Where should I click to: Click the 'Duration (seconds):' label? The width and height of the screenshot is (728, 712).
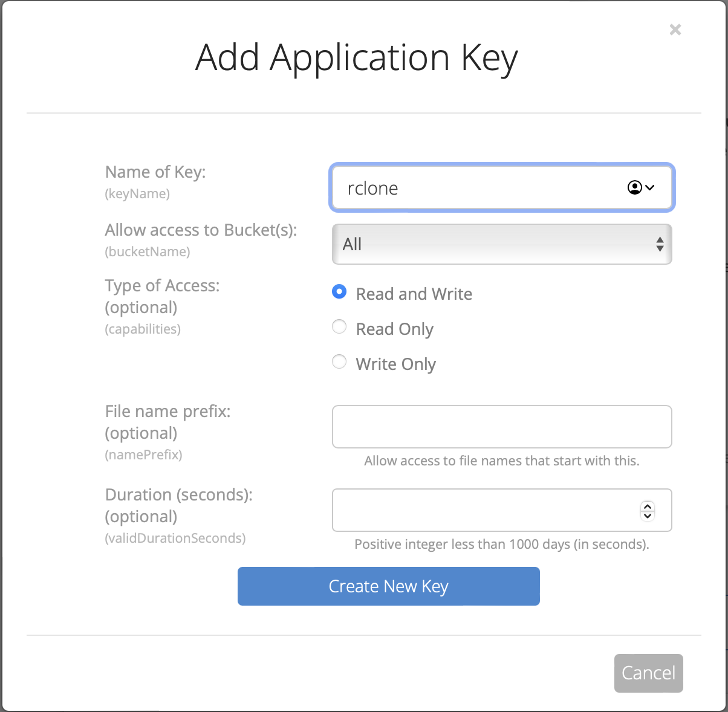(x=178, y=495)
